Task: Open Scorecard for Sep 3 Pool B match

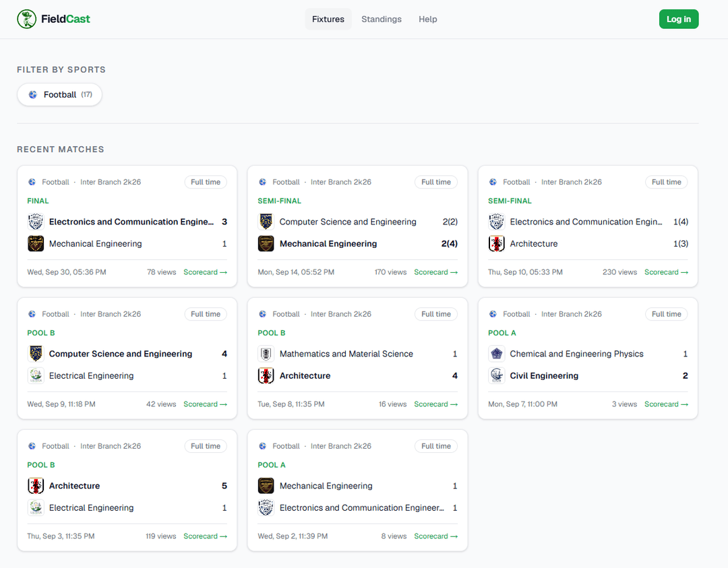Action: click(x=205, y=536)
